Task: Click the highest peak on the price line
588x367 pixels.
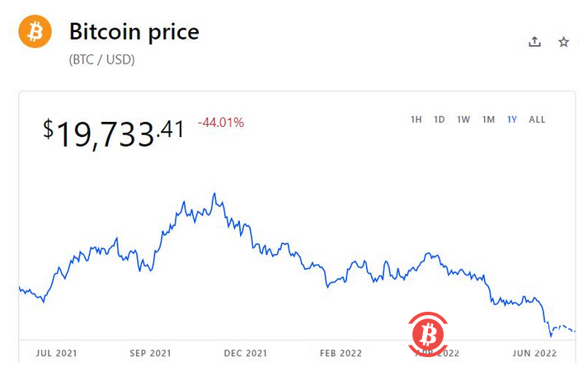Action: coord(214,195)
